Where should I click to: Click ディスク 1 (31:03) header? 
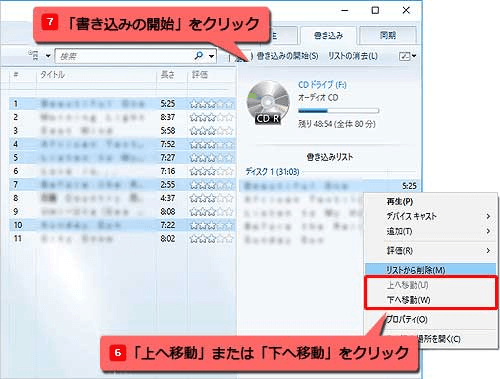tap(272, 172)
